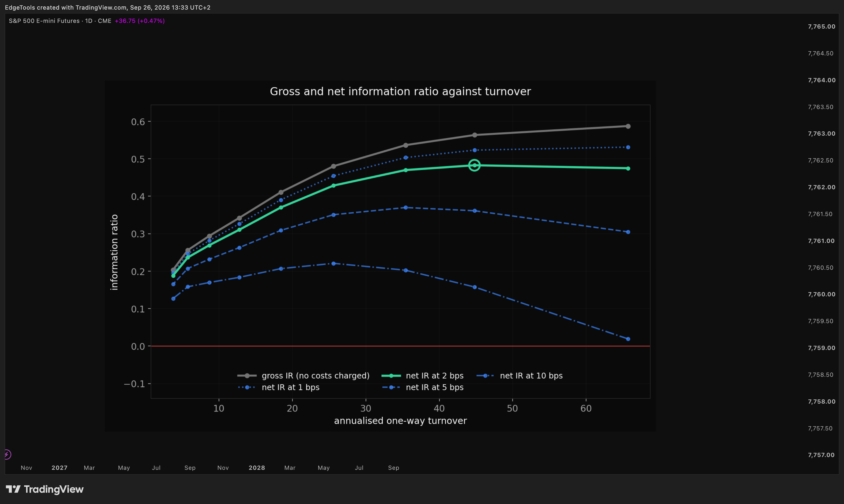Select legend entry net IR at 10 bps

(x=519, y=376)
